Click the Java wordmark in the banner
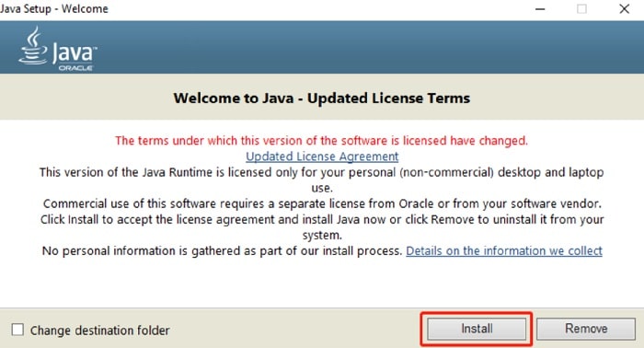This screenshot has height=348, width=644. [75, 53]
